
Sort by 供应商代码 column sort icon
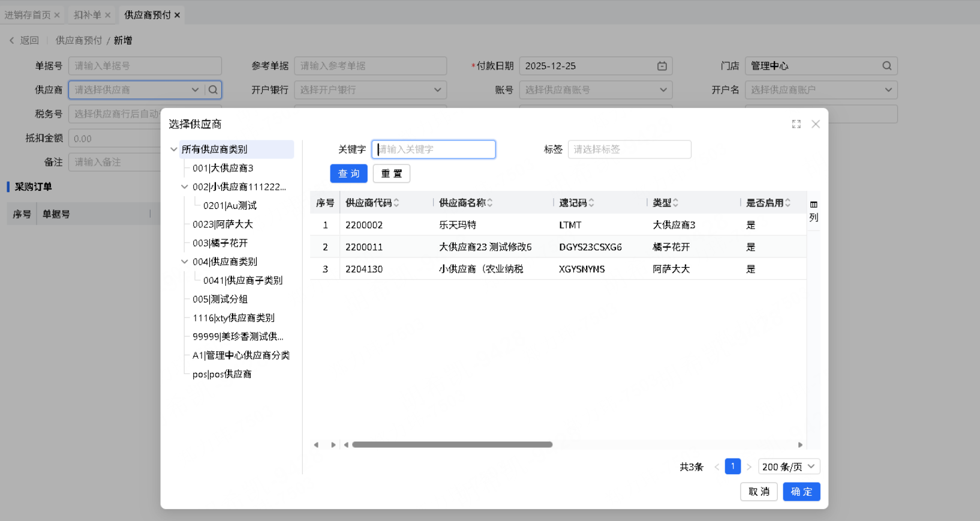point(396,203)
